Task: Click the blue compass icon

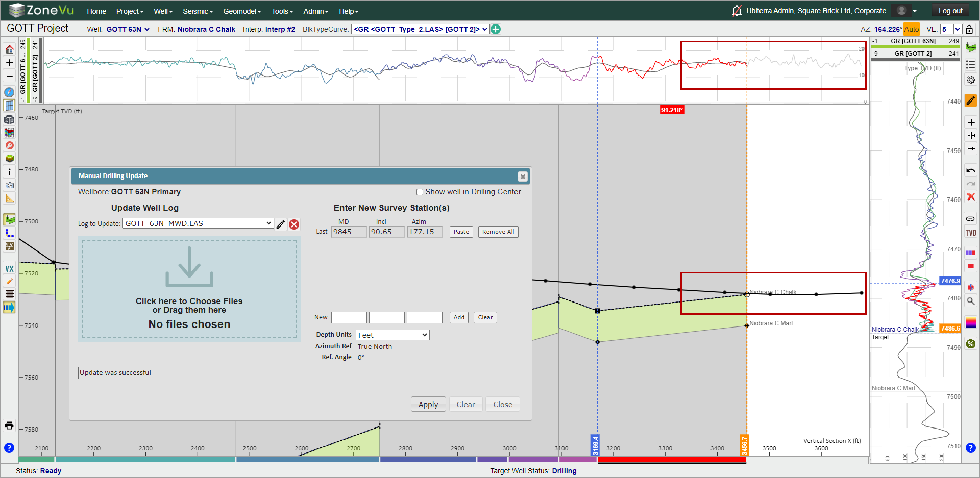Action: (x=9, y=92)
